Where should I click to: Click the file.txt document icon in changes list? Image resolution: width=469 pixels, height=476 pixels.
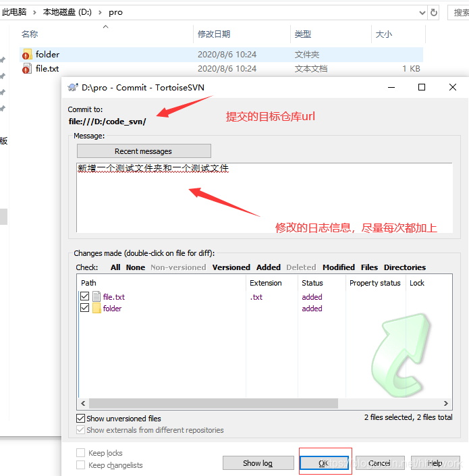point(96,296)
